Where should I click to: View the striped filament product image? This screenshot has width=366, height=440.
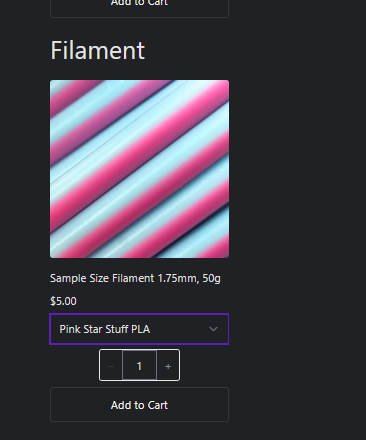[139, 169]
